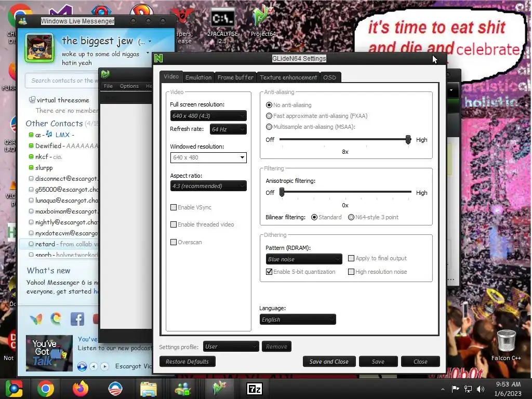Open 7-Zip taskbar icon
The width and height of the screenshot is (532, 399).
pyautogui.click(x=255, y=389)
